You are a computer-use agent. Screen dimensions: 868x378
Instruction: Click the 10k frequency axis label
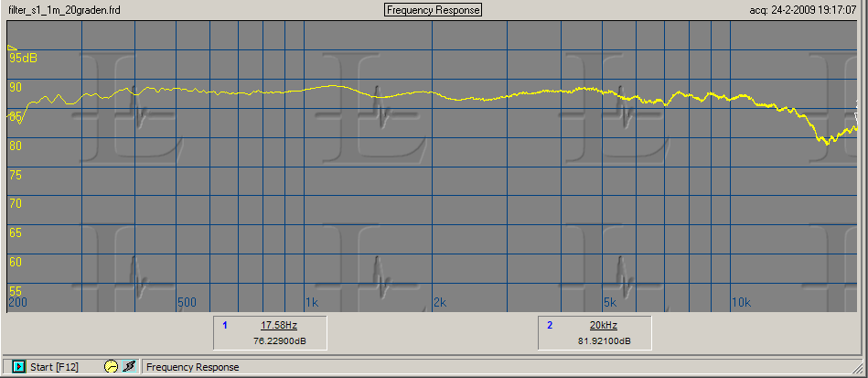[741, 302]
